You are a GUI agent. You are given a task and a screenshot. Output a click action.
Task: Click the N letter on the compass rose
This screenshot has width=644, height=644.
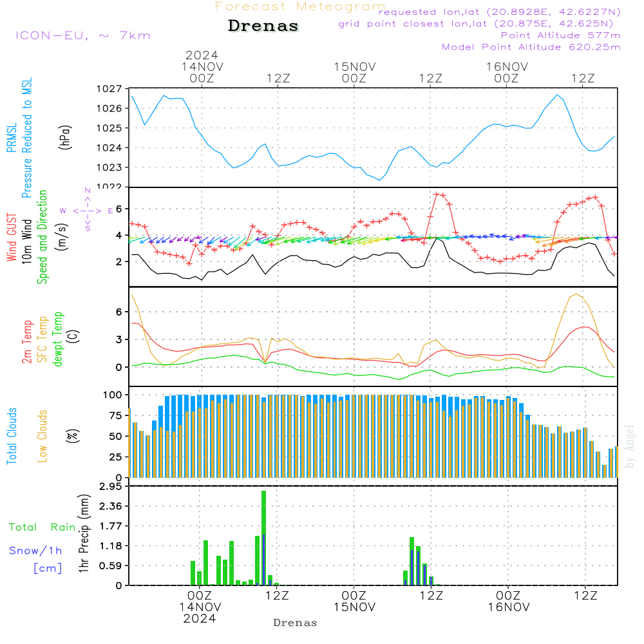pos(88,191)
